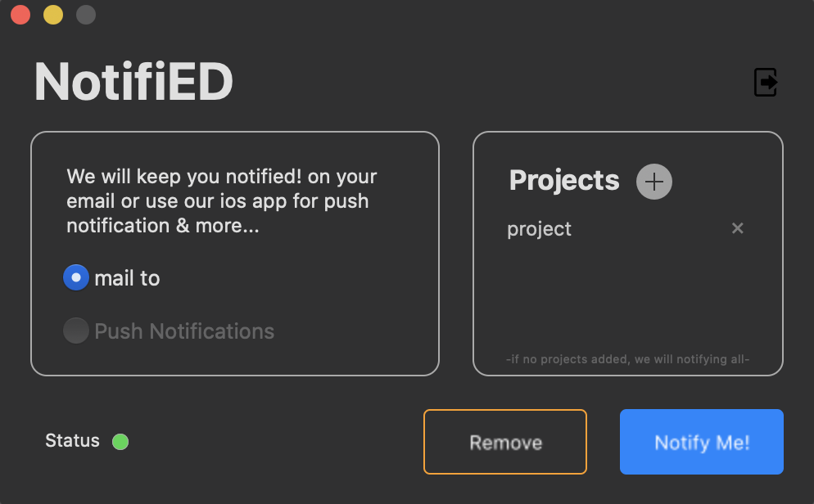
Task: Click the filled radio icon beside 'mail to'
Action: click(75, 277)
